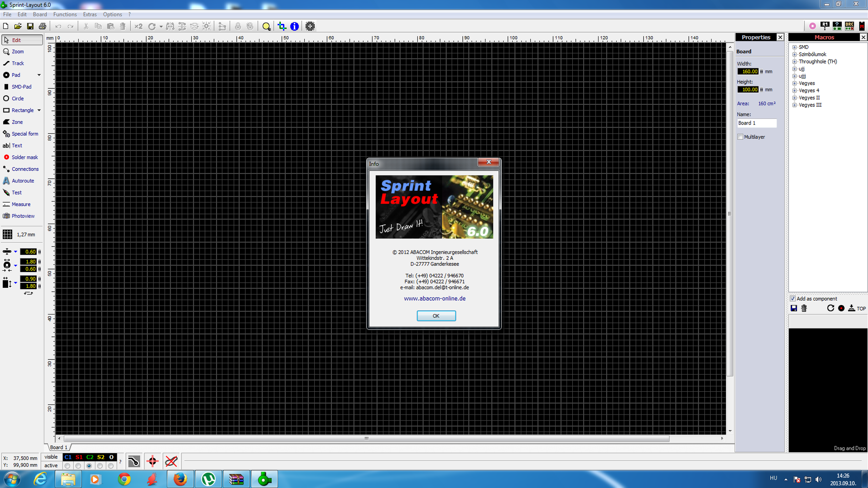Enable the Multilayer checkbox
Image resolution: width=868 pixels, height=488 pixels.
pyautogui.click(x=741, y=137)
